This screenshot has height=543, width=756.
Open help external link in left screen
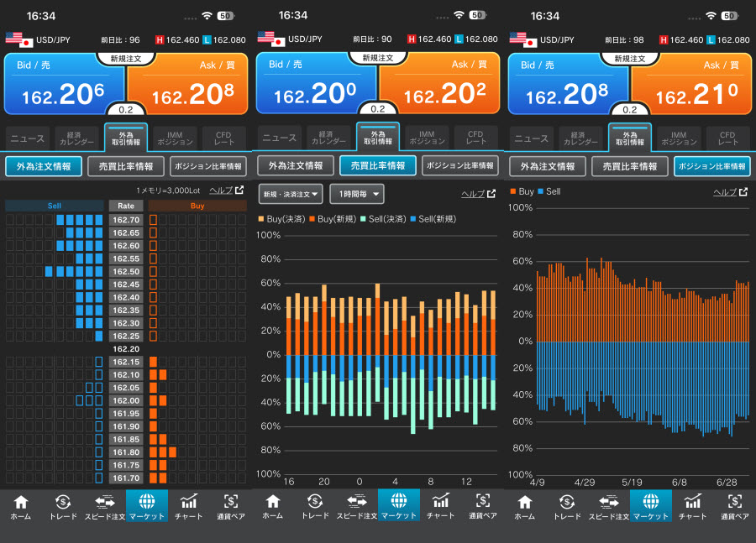[x=226, y=191]
